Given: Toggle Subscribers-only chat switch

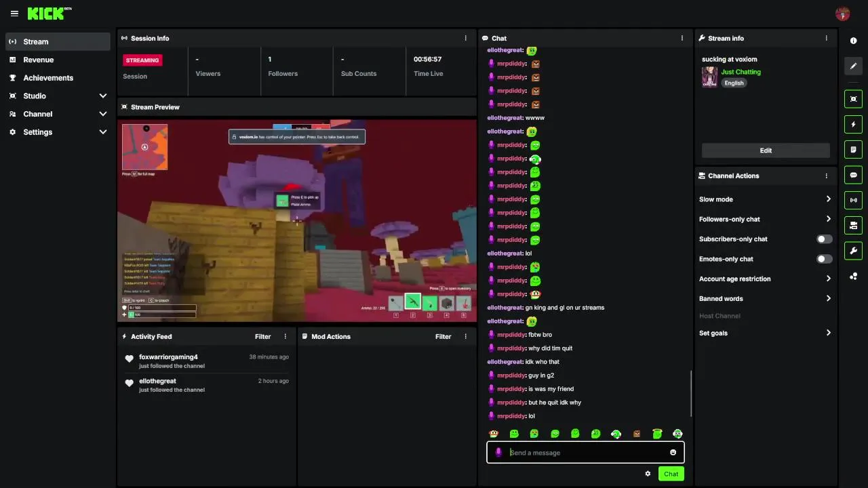Looking at the screenshot, I should [x=824, y=239].
